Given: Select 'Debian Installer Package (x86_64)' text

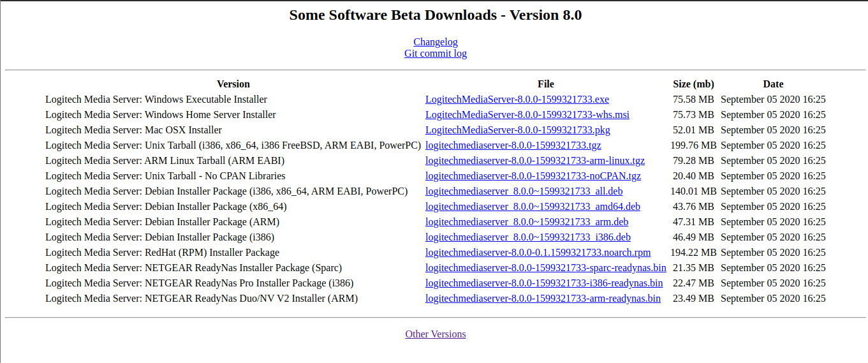Looking at the screenshot, I should pos(216,207).
